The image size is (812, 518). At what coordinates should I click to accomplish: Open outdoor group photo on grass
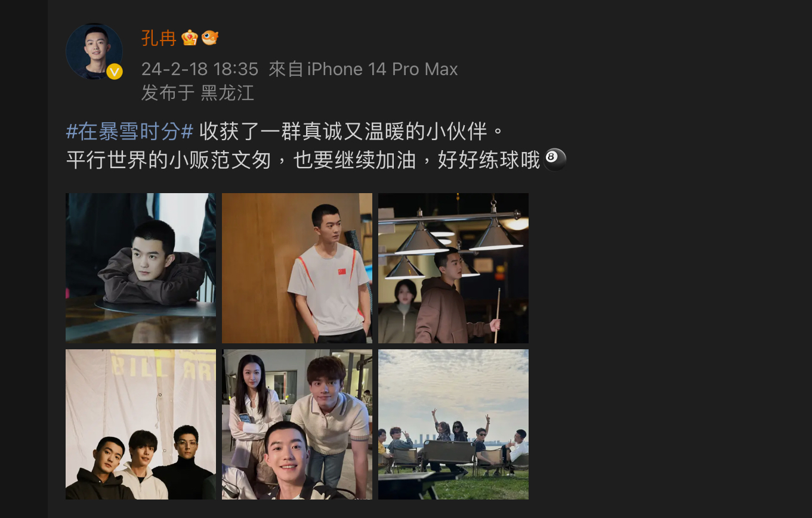pyautogui.click(x=453, y=424)
